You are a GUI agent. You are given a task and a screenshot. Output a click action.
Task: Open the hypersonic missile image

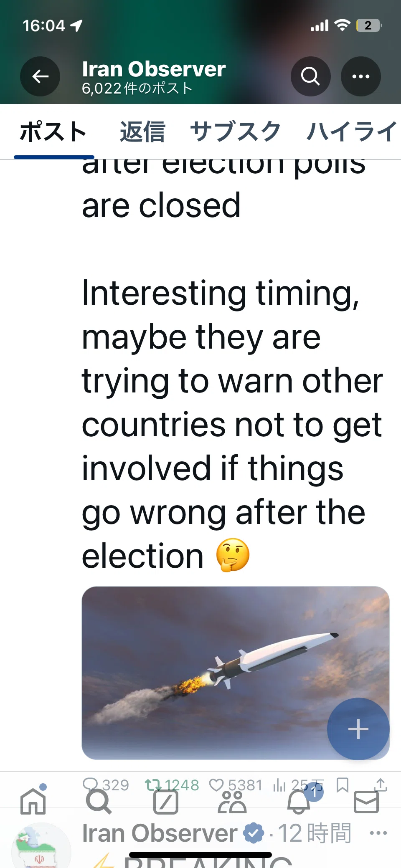coord(236,673)
